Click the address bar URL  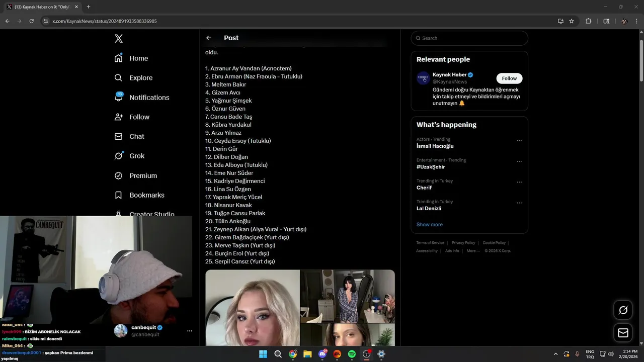(x=105, y=21)
